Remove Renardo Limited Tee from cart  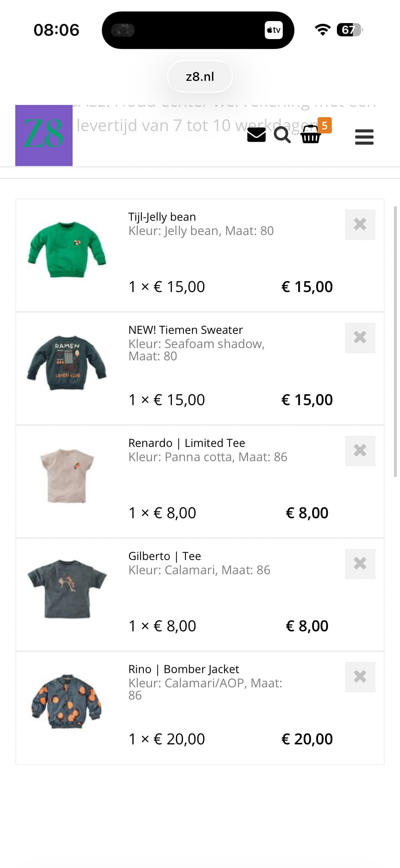coord(360,451)
